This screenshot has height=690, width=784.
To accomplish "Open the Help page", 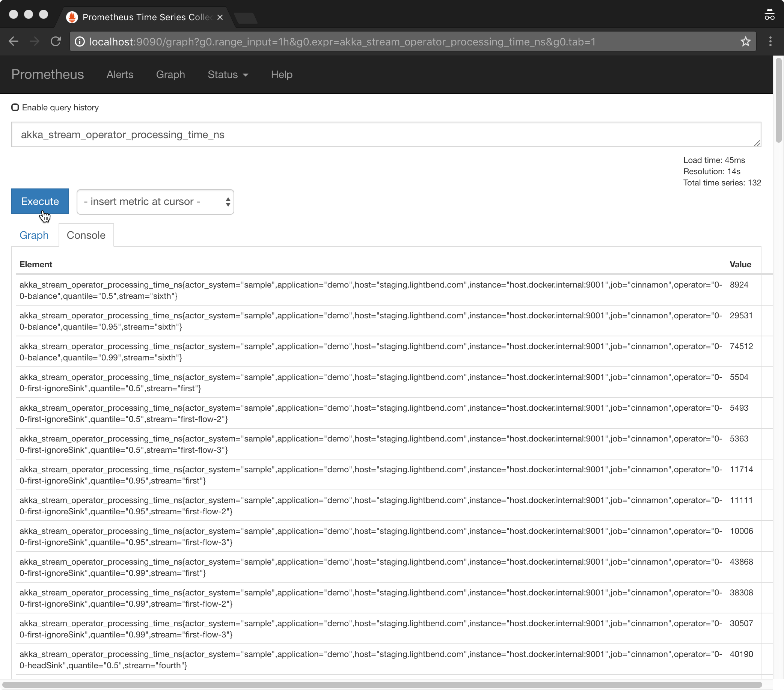I will (282, 74).
